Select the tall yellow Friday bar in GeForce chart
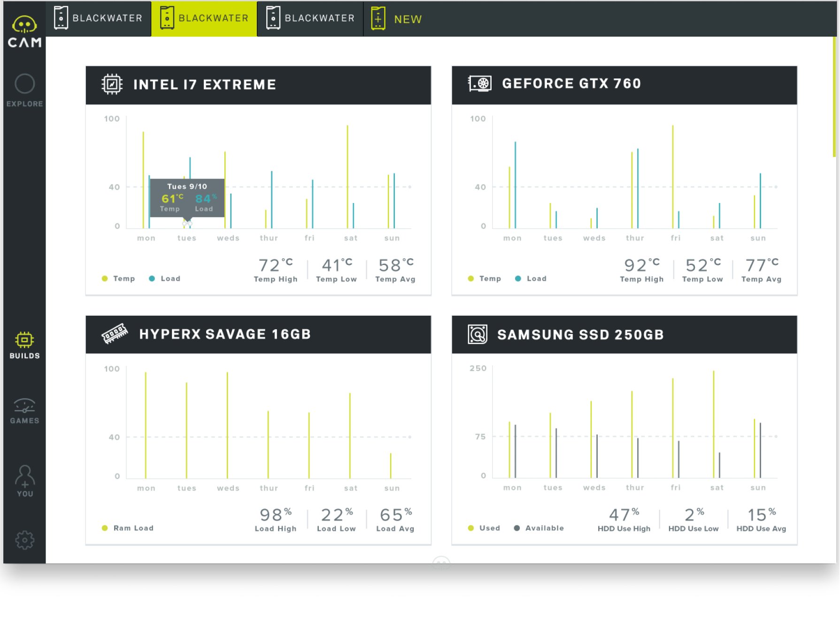The width and height of the screenshot is (840, 630). click(673, 177)
